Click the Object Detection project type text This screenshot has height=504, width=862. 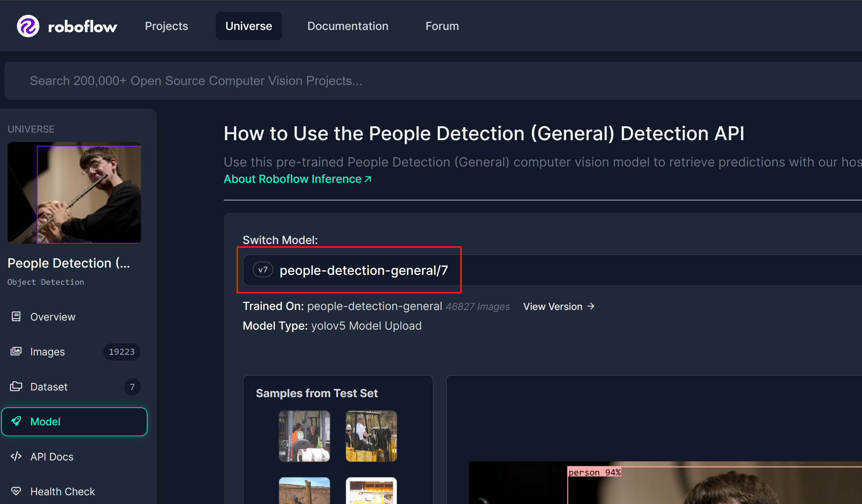(45, 282)
